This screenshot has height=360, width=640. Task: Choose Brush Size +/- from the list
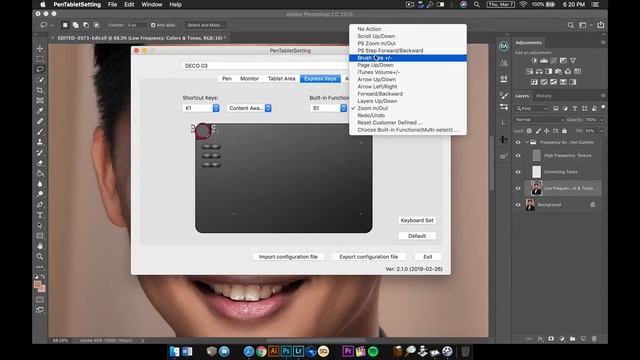coord(408,58)
